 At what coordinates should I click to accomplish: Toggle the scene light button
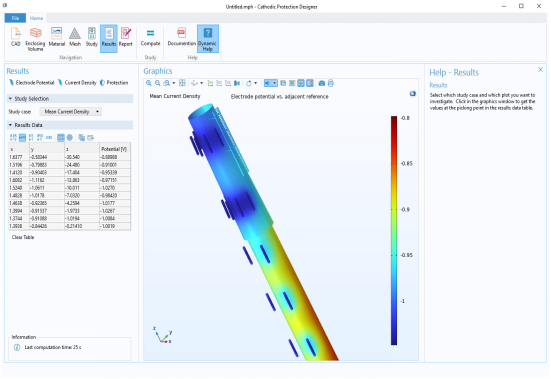click(268, 83)
